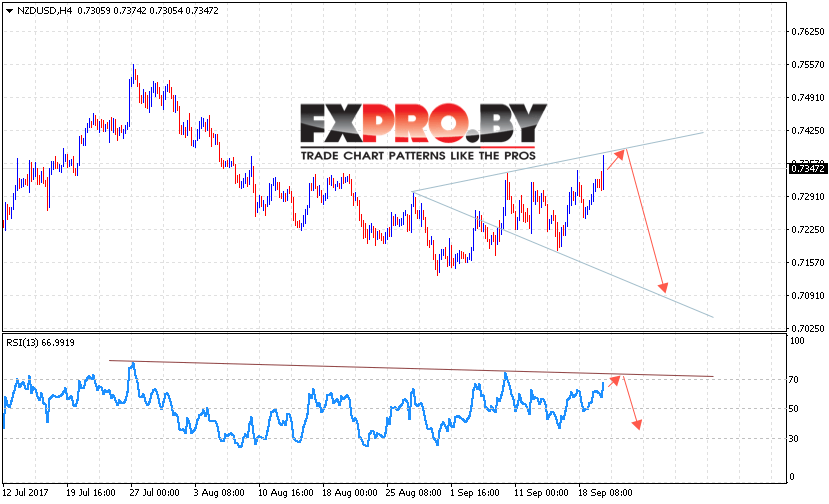The image size is (829, 504).
Task: Open the NZDUSD,H4 chart menu triangle
Action: [x=9, y=11]
